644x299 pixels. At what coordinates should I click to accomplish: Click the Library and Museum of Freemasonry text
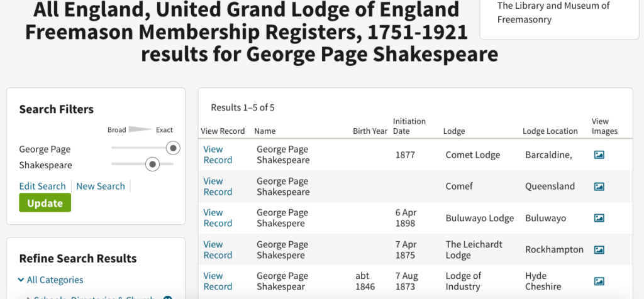tap(553, 13)
